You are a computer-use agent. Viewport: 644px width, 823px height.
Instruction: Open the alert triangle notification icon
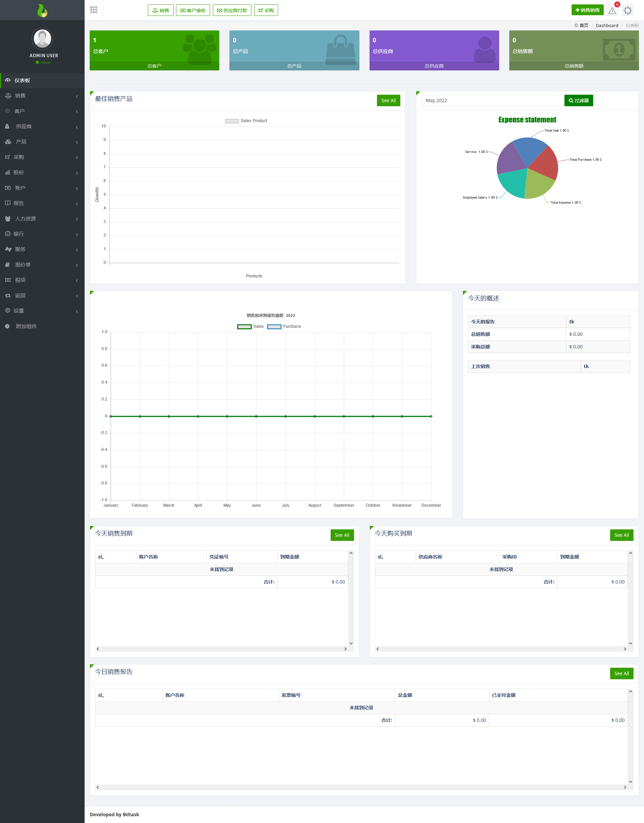612,10
